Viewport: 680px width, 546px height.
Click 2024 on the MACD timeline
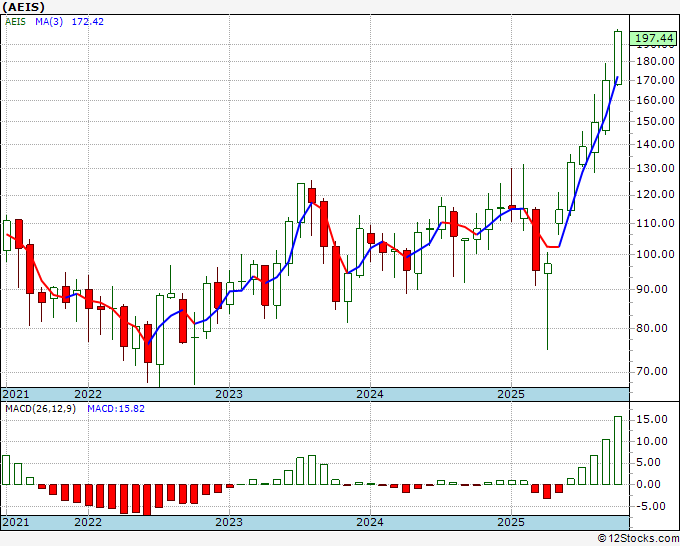point(370,522)
